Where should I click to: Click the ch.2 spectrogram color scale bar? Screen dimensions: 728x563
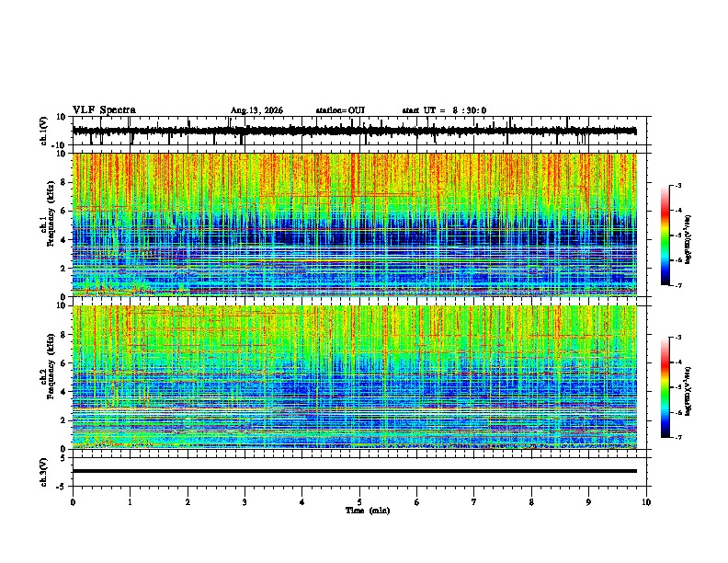coord(665,387)
